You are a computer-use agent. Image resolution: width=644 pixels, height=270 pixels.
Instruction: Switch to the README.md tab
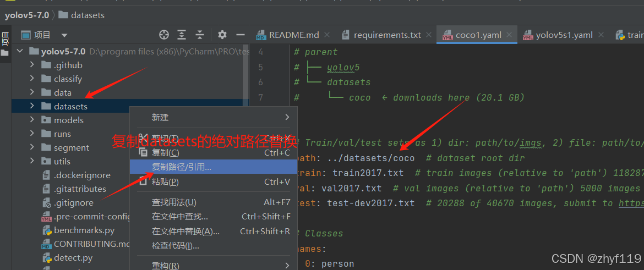pos(294,35)
